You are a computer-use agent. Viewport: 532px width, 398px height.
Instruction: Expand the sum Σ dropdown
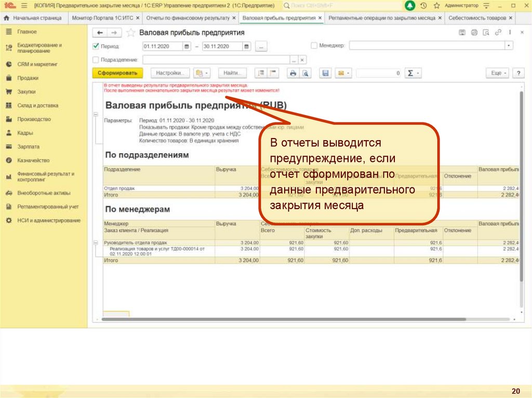pyautogui.click(x=413, y=73)
